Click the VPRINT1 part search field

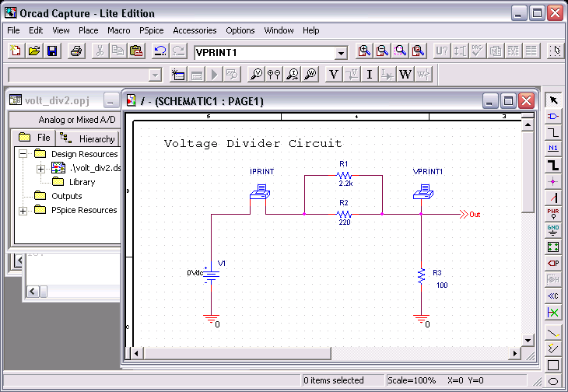point(265,53)
